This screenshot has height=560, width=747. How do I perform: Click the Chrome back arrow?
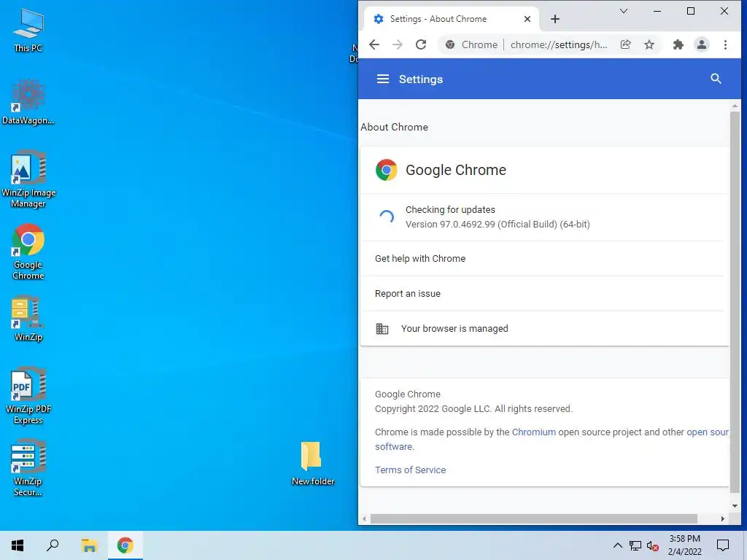pos(374,44)
